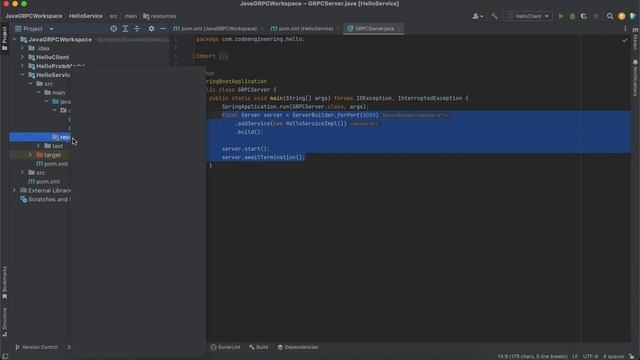Viewport: 640px width, 360px height.
Task: Click LF line separator in status bar
Action: coord(575,356)
